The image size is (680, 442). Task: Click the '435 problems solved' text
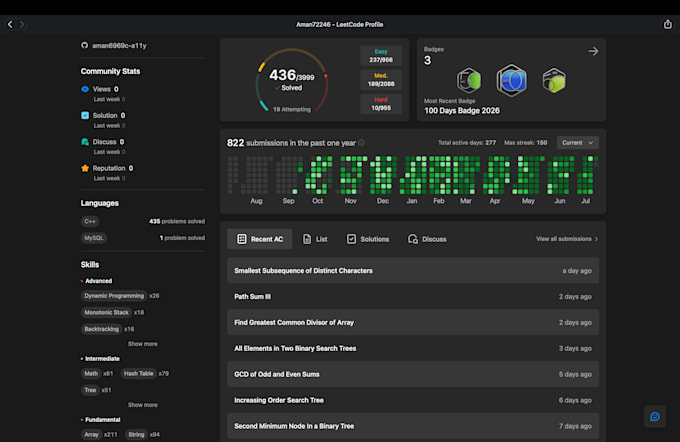pos(177,221)
